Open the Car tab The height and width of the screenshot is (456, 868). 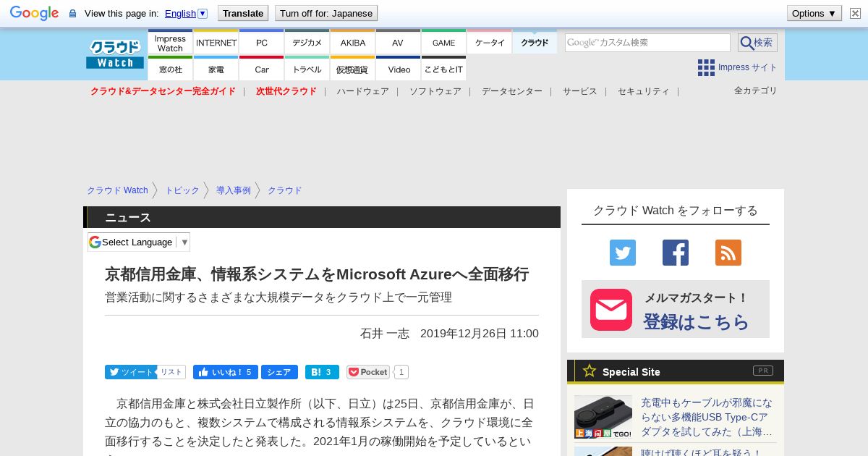[262, 69]
